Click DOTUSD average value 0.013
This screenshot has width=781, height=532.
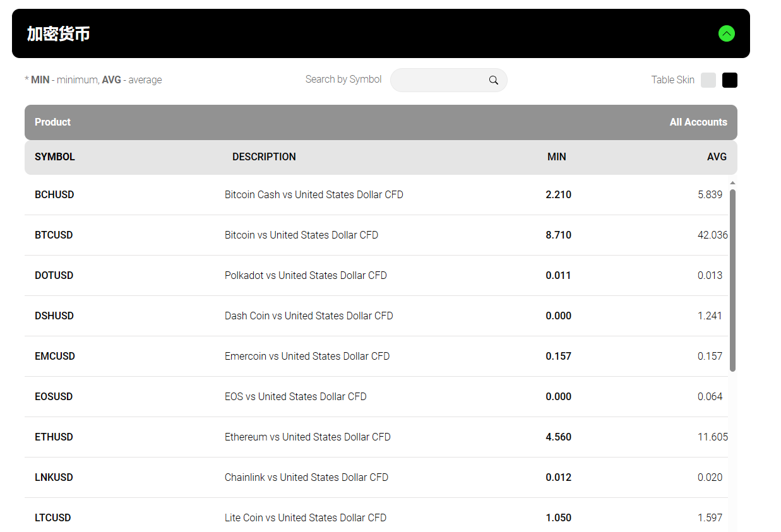(x=710, y=276)
